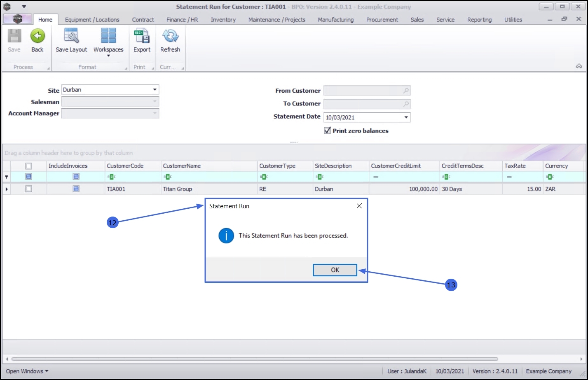Open the Procurement tab
The image size is (588, 380).
tap(382, 19)
